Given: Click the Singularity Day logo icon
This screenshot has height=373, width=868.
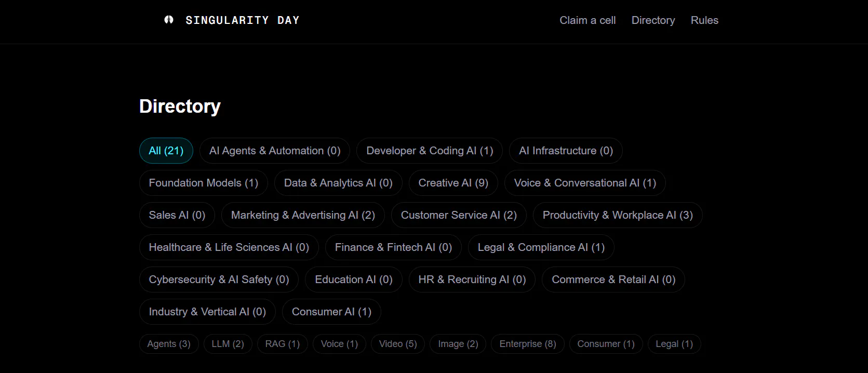Looking at the screenshot, I should (169, 20).
